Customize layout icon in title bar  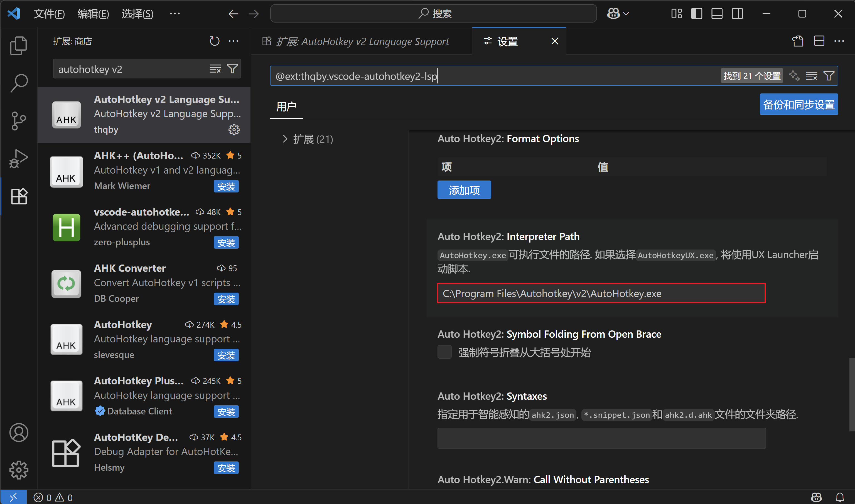point(676,14)
